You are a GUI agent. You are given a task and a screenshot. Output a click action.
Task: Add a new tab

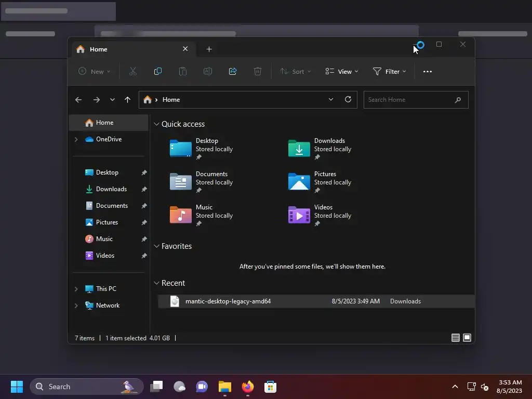pos(209,49)
